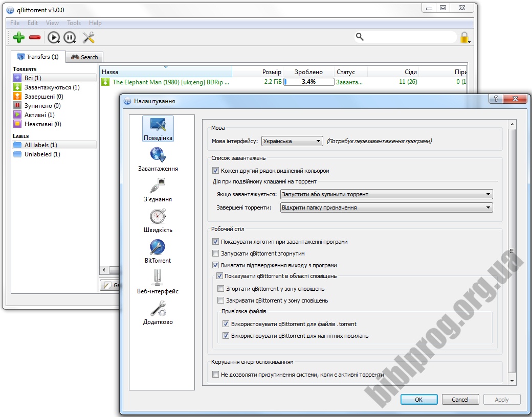Click the red minus delete torrent icon
This screenshot has height=417, width=532.
pyautogui.click(x=35, y=37)
